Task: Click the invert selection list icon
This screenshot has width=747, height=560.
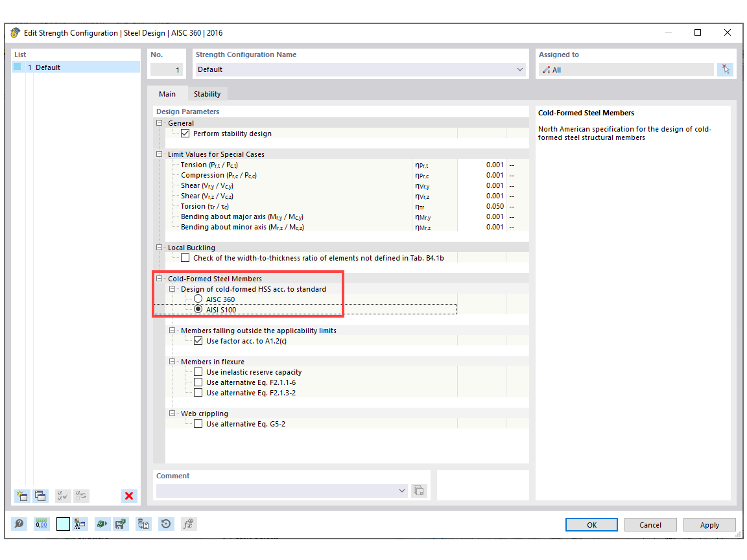Action: click(81, 496)
